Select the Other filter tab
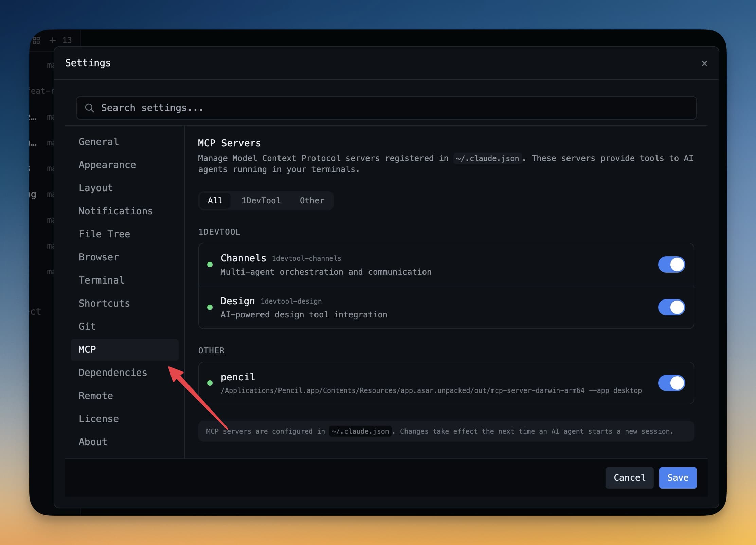Viewport: 756px width, 545px height. pos(311,200)
